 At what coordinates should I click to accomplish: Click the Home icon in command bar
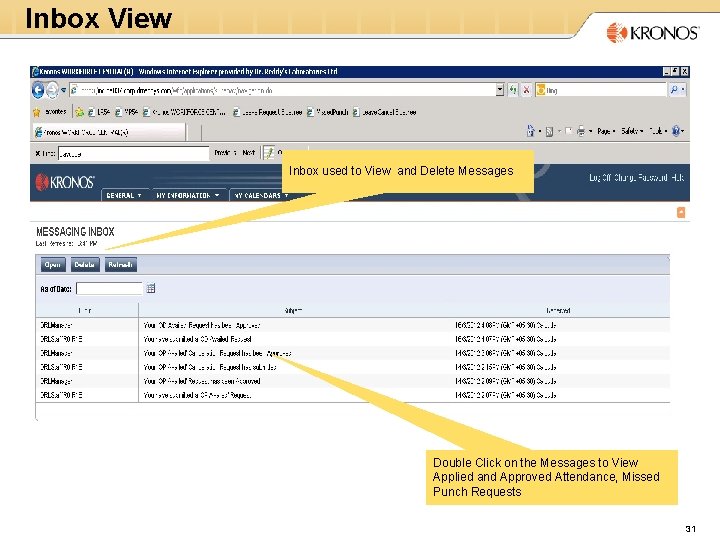(530, 131)
